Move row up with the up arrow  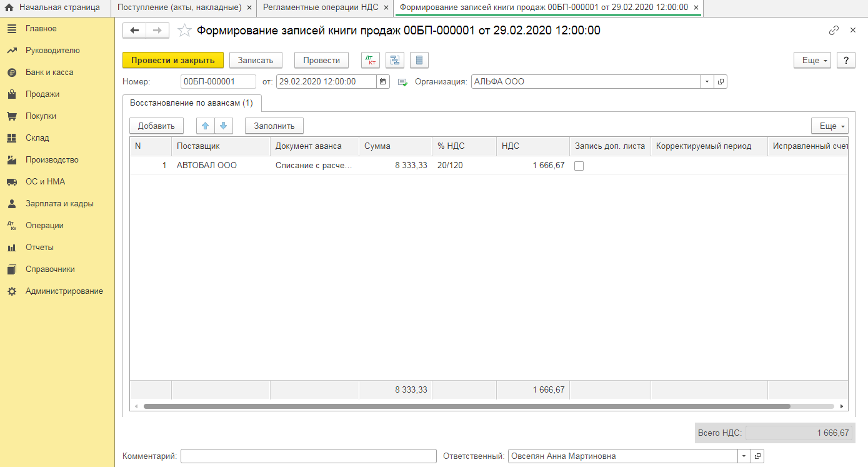205,126
